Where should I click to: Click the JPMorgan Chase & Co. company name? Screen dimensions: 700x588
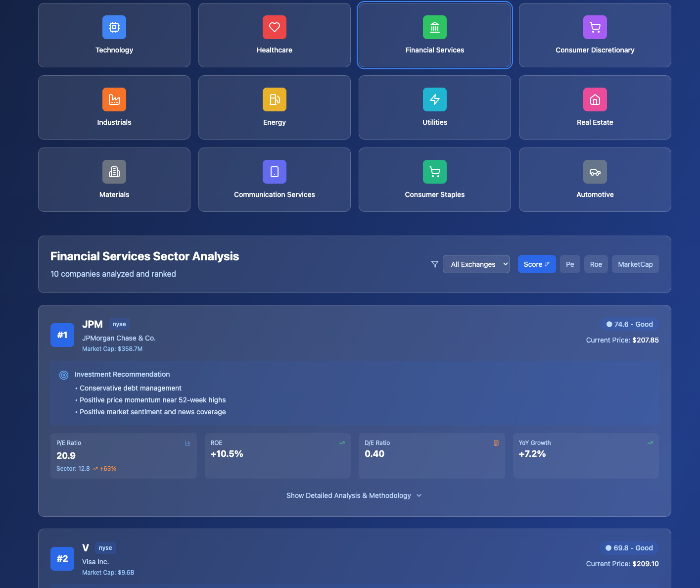tap(119, 338)
